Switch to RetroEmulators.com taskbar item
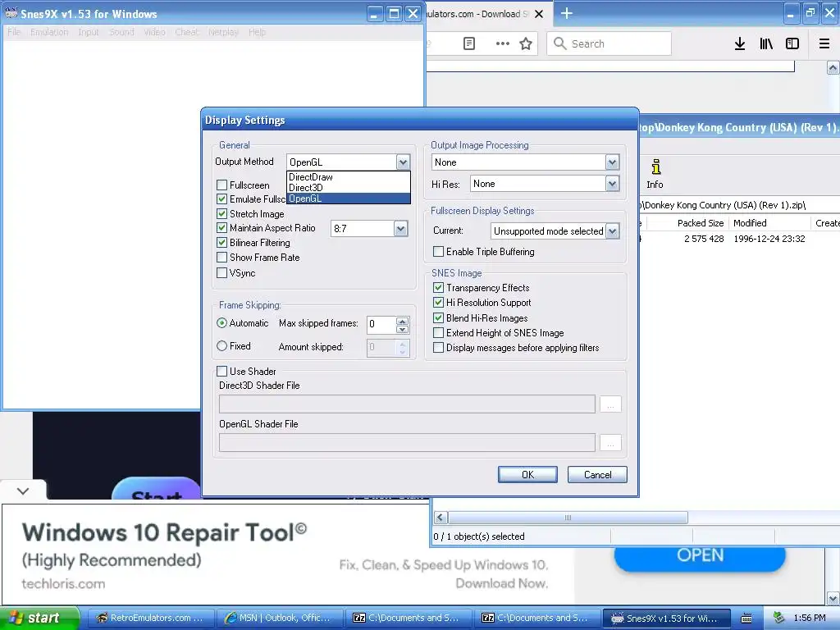840x630 pixels. [149, 618]
